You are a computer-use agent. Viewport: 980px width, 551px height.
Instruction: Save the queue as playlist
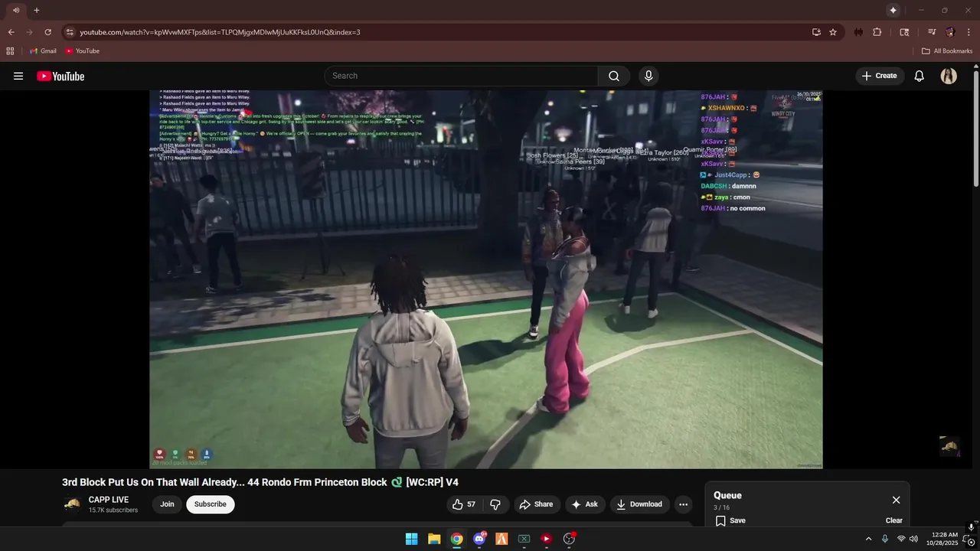coord(730,520)
